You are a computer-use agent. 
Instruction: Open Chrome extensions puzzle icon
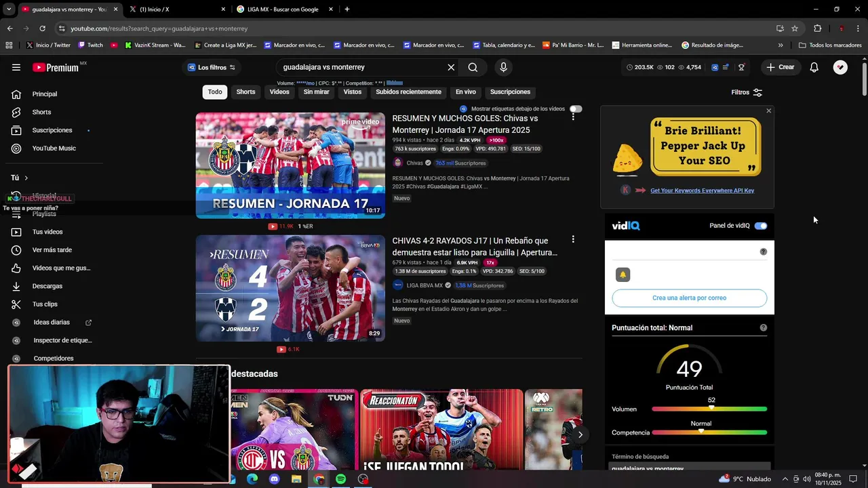(x=818, y=28)
